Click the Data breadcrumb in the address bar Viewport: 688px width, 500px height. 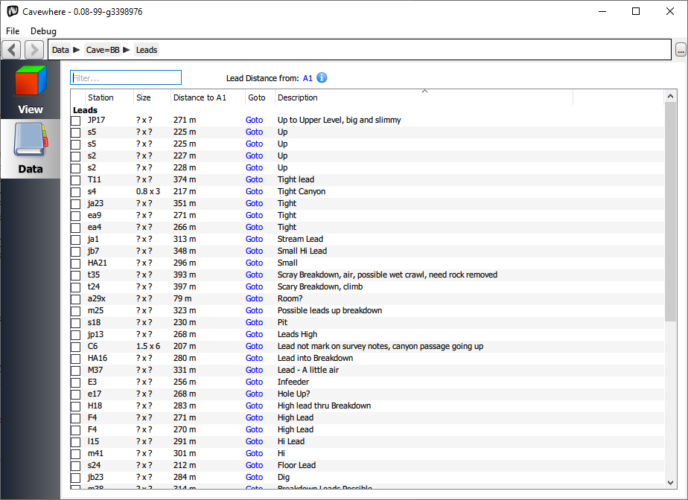click(x=60, y=49)
